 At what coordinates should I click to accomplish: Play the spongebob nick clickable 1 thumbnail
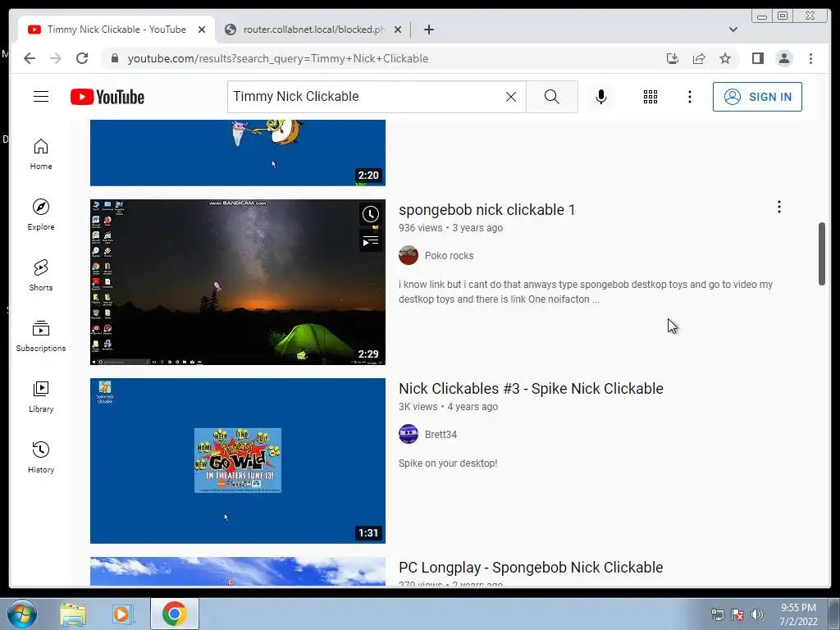[x=237, y=282]
